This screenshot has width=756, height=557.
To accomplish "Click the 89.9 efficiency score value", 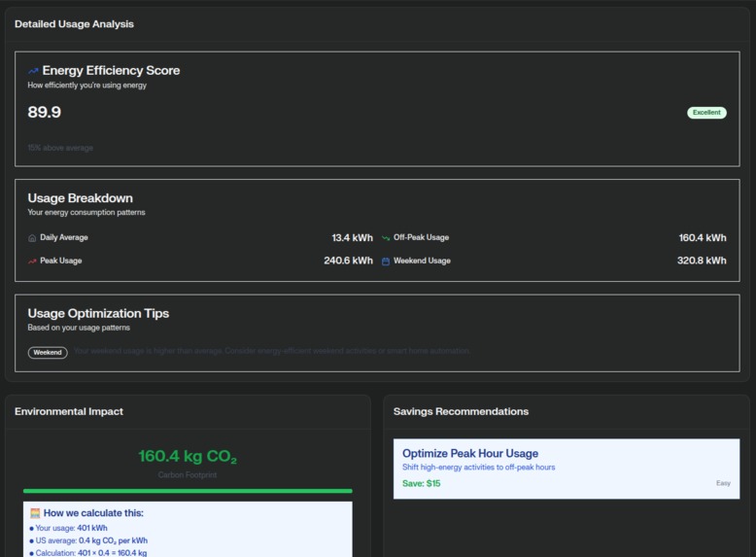I will [x=45, y=112].
